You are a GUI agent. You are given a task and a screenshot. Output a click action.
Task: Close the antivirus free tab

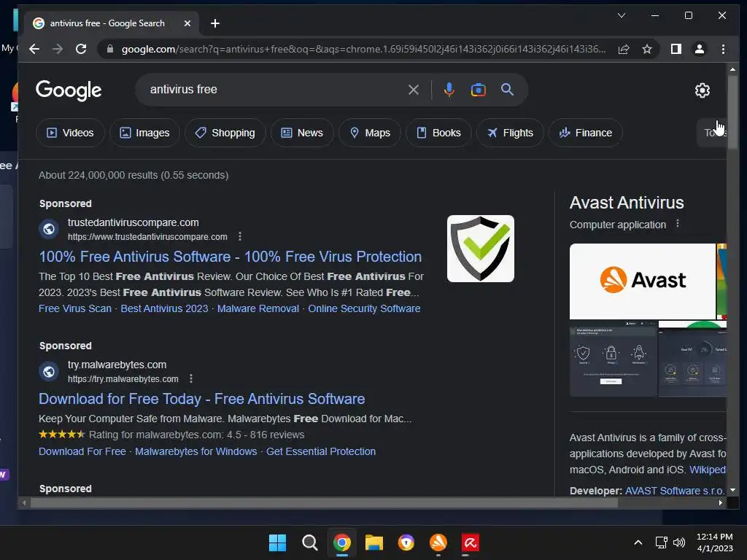(x=187, y=23)
